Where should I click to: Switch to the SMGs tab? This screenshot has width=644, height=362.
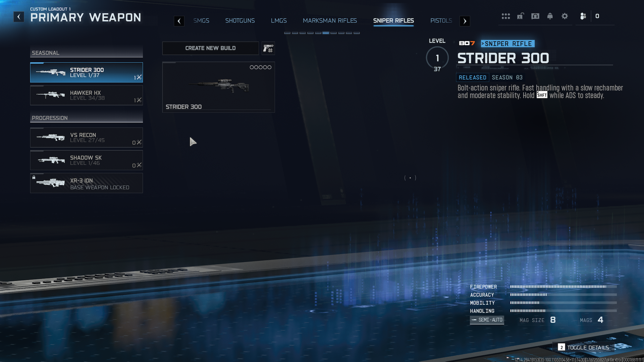click(x=201, y=21)
